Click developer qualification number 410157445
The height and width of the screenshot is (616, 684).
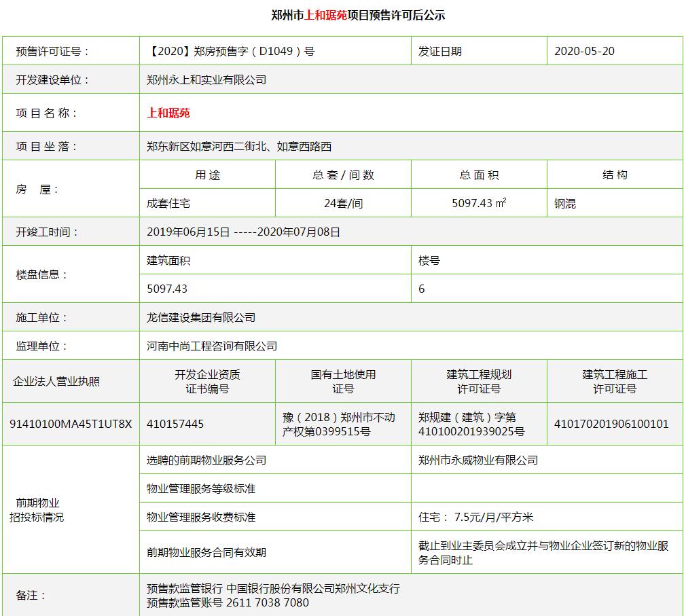pos(175,424)
